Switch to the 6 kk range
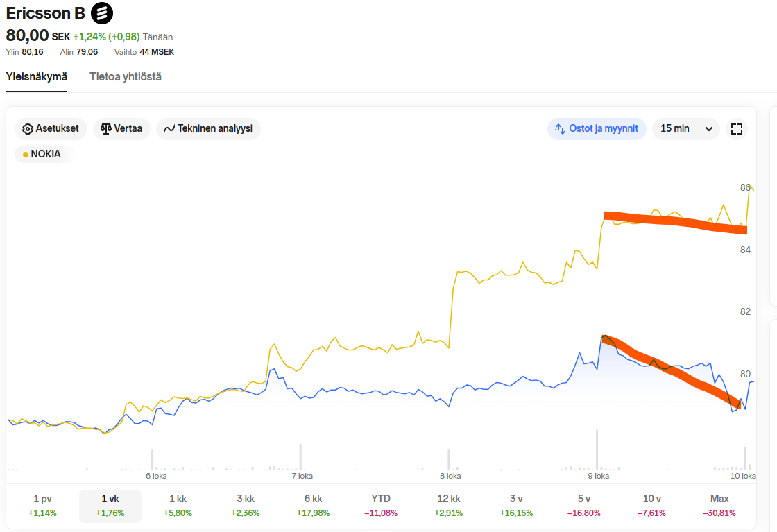777x532 pixels. pos(313,506)
